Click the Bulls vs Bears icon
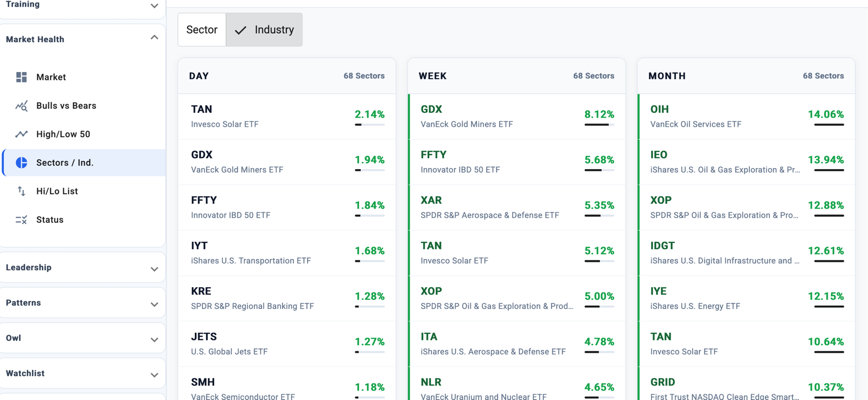868x400 pixels. (x=21, y=106)
